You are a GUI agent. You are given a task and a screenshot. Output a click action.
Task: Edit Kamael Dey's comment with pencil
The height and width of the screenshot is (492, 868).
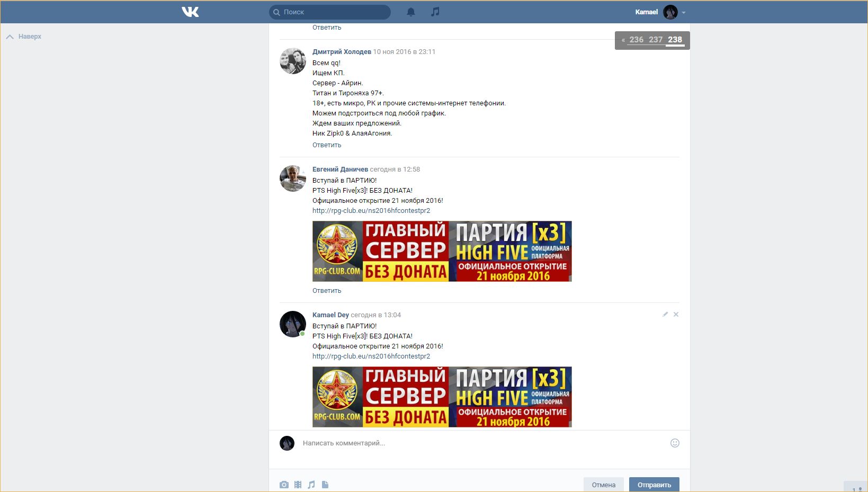665,315
